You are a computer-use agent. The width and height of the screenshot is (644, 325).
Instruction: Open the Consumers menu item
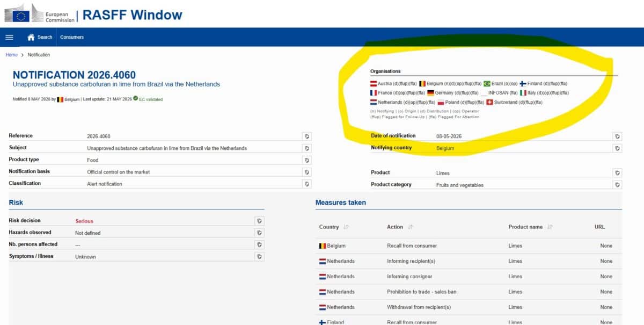click(x=72, y=37)
